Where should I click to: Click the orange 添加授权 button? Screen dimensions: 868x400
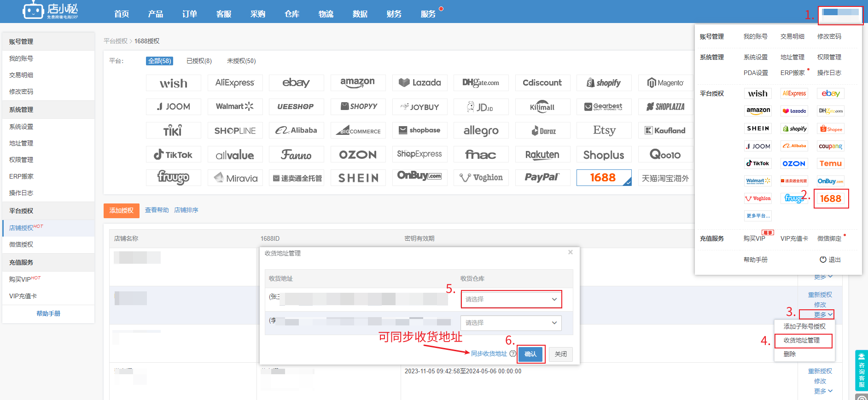coord(122,210)
